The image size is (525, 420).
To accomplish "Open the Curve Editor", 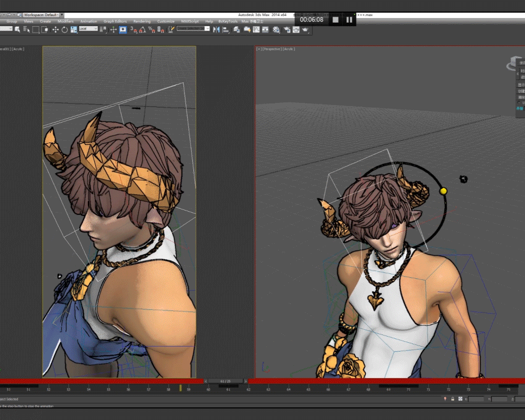I will coord(256,29).
